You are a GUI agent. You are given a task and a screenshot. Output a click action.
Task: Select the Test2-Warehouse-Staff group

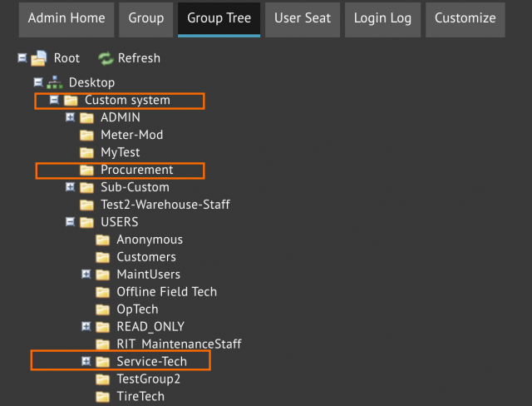coord(165,205)
